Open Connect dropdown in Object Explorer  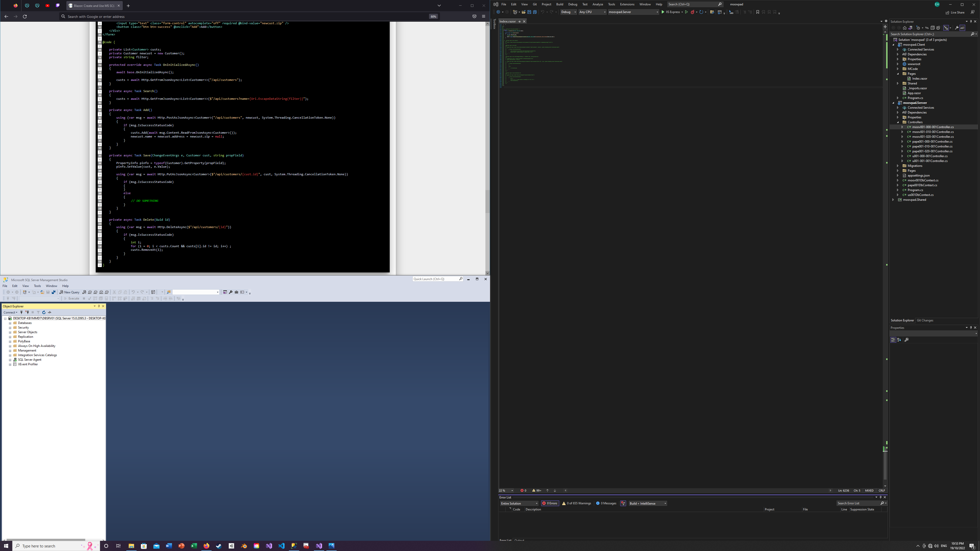coord(10,312)
